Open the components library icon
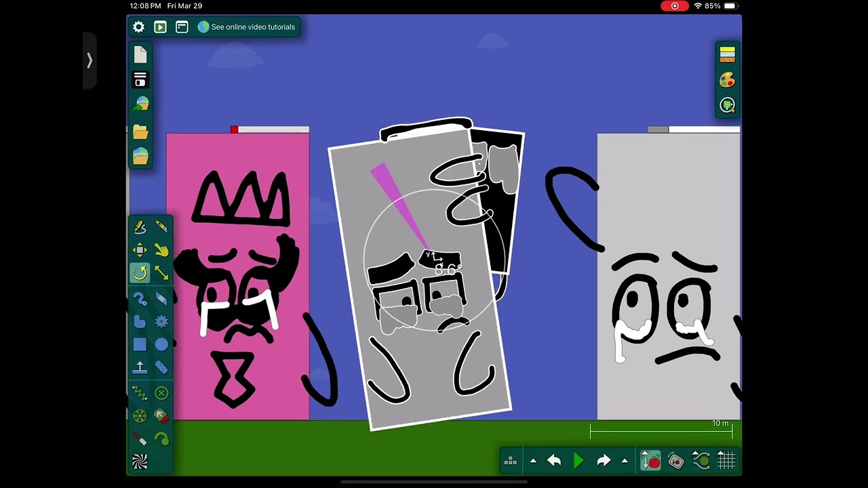The height and width of the screenshot is (488, 868). point(511,462)
